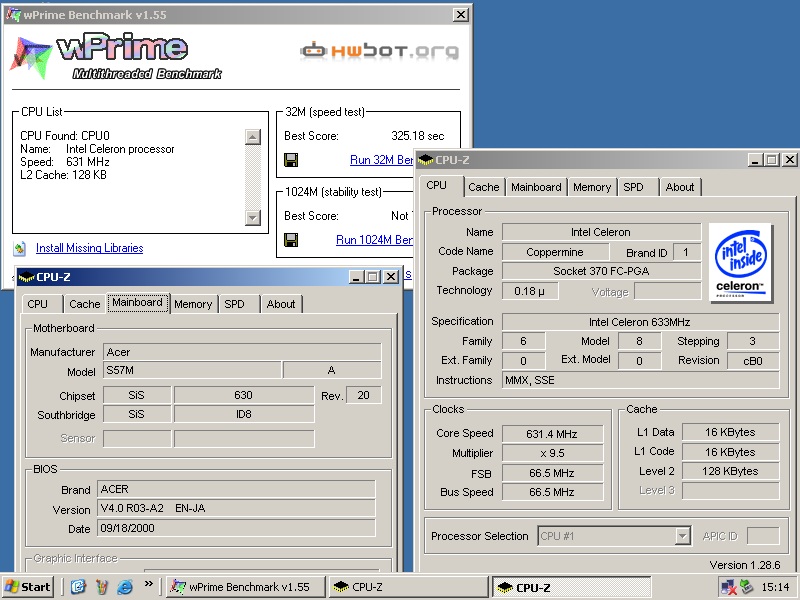Switch to first CPU-Z taskbar button
Image resolution: width=800 pixels, height=600 pixels.
408,587
